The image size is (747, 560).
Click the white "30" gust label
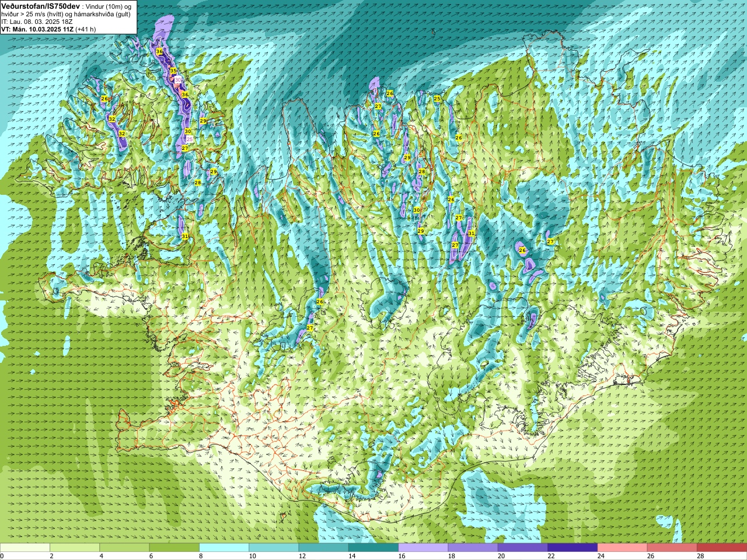pyautogui.click(x=178, y=80)
